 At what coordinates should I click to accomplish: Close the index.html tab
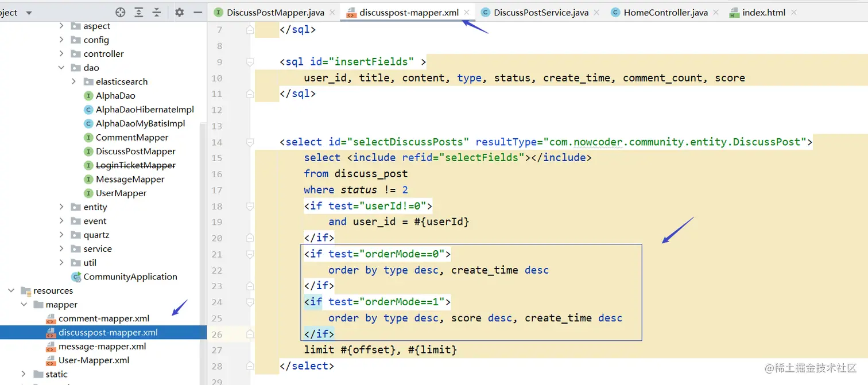[794, 12]
